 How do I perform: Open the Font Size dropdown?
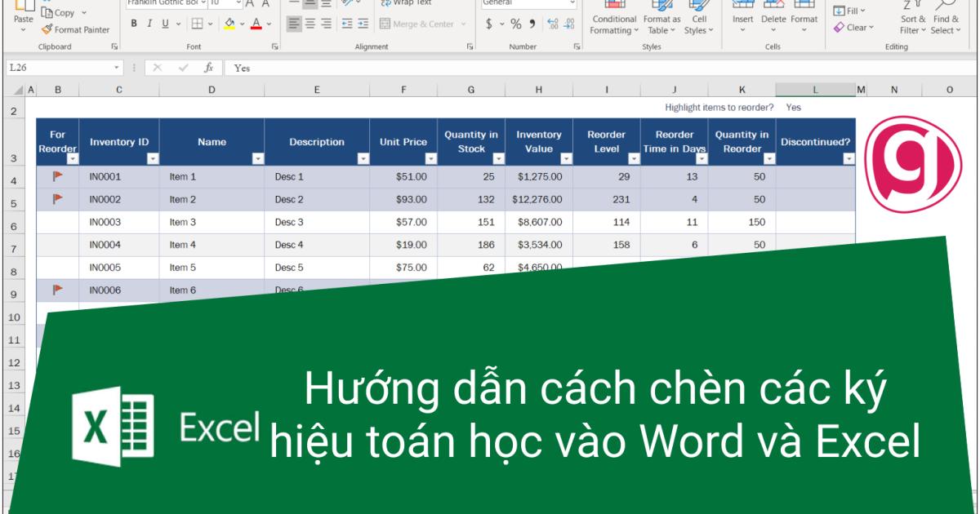[x=238, y=5]
